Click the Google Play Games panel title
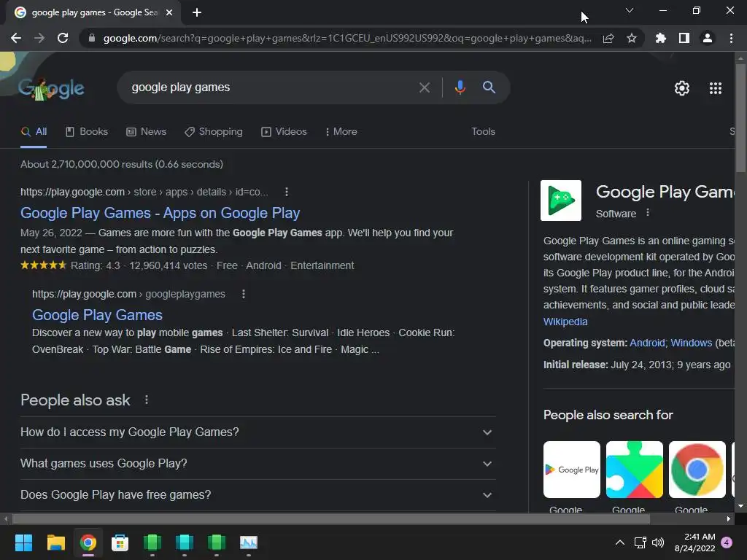This screenshot has width=747, height=560. pos(665,192)
